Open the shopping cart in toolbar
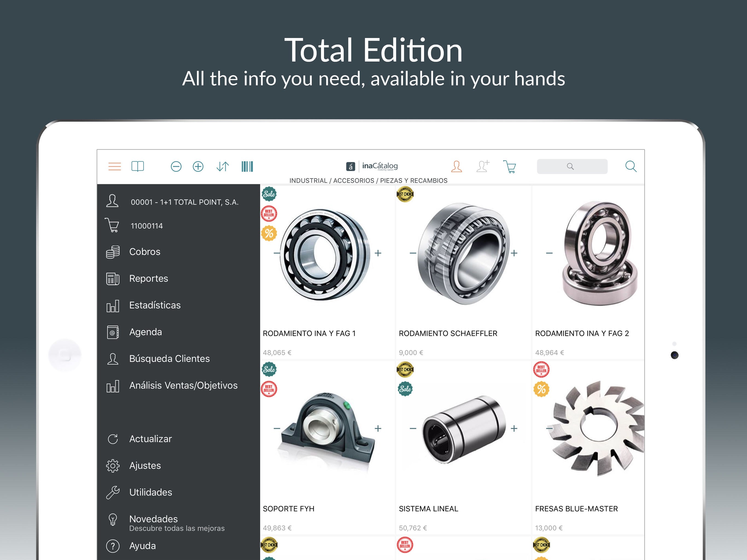 (509, 167)
